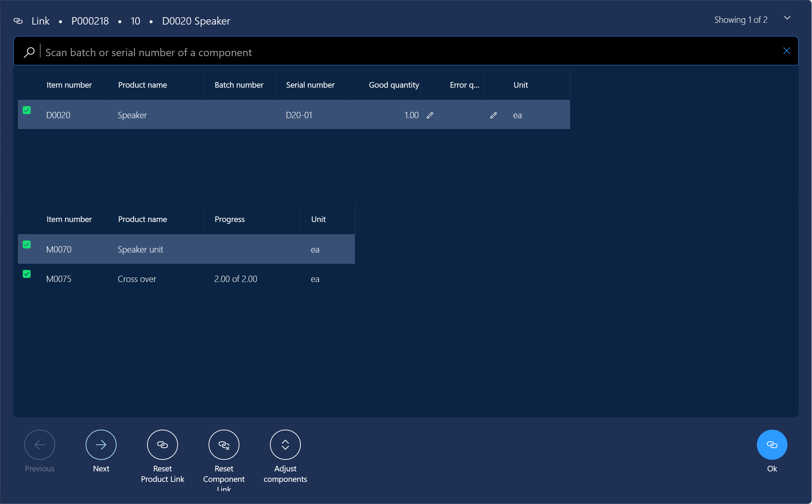Viewport: 812px width, 504px height.
Task: Click the Progress column header
Action: pyautogui.click(x=229, y=219)
